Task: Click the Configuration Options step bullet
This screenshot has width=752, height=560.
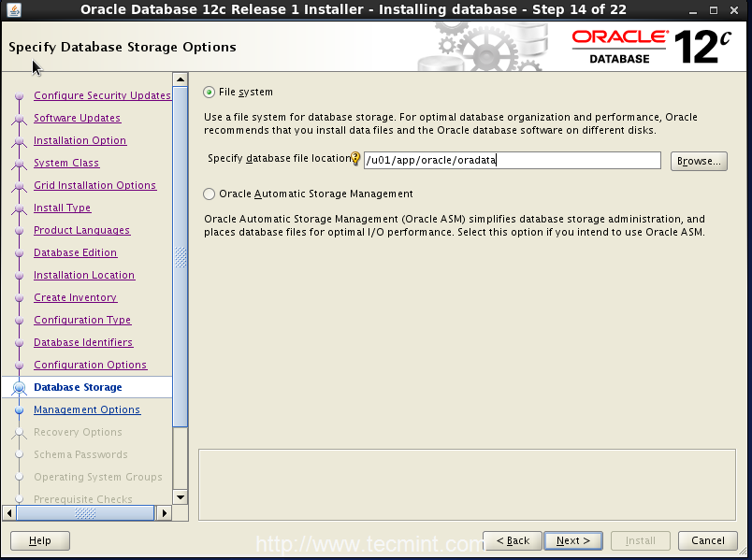Action: pos(20,366)
